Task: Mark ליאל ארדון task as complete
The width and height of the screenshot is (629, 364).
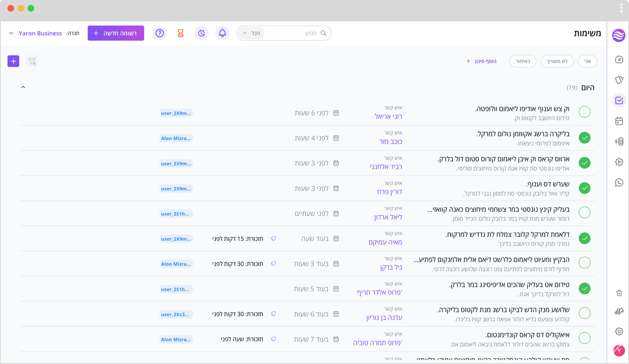Action: pyautogui.click(x=585, y=213)
